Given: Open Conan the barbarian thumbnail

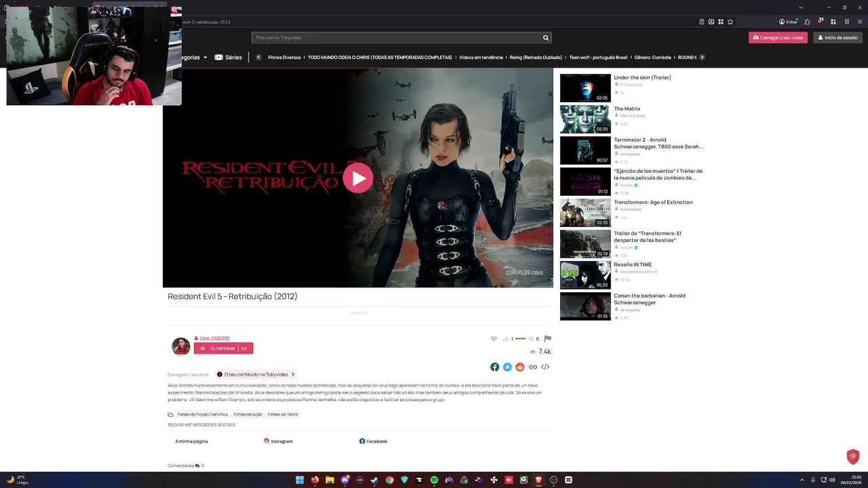Looking at the screenshot, I should point(585,306).
